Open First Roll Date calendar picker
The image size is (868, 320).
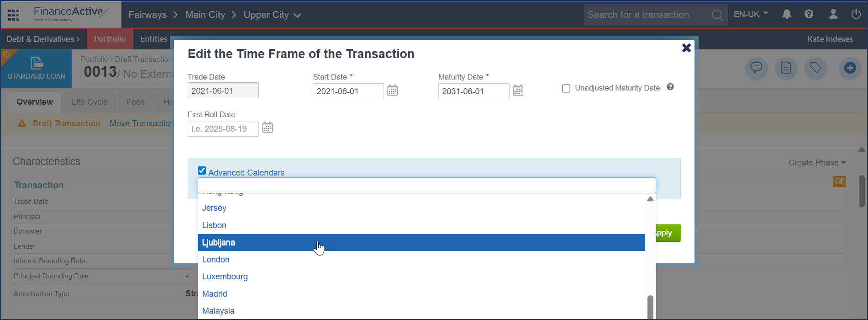pos(267,128)
